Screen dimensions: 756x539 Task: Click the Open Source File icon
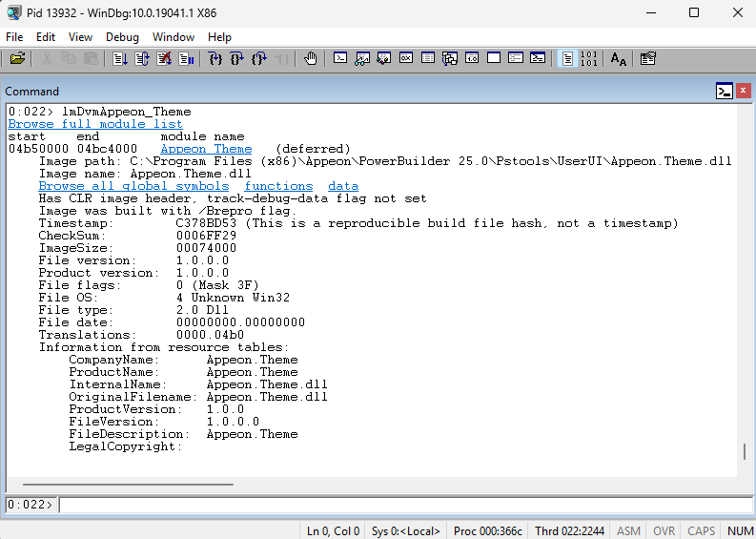(18, 59)
